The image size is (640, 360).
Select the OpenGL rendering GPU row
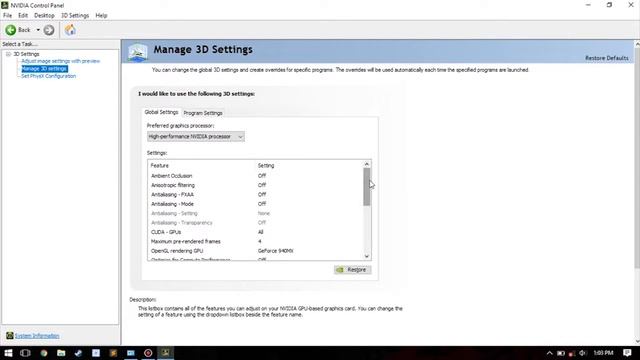(x=256, y=251)
